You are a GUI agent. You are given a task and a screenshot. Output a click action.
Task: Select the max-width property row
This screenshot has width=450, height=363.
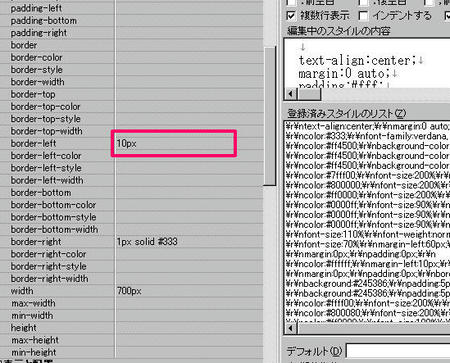click(132, 303)
